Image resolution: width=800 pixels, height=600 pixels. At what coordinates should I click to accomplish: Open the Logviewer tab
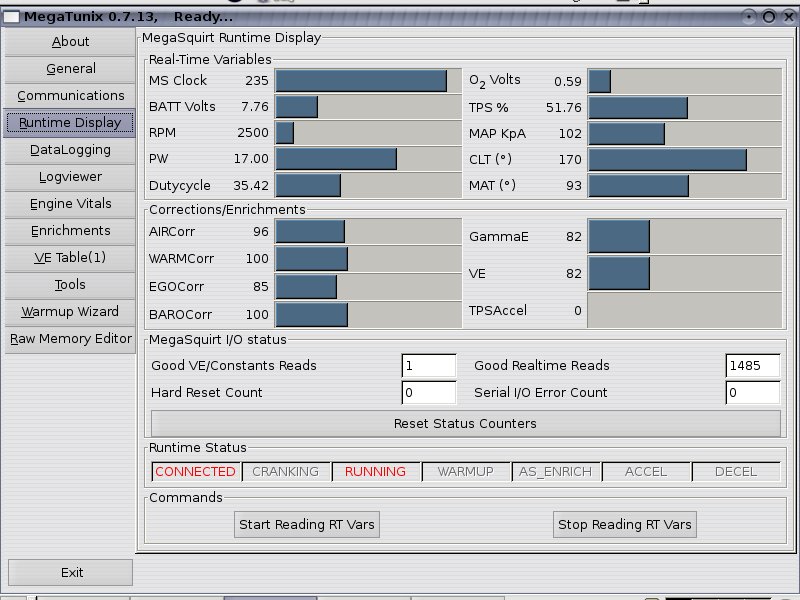tap(70, 177)
